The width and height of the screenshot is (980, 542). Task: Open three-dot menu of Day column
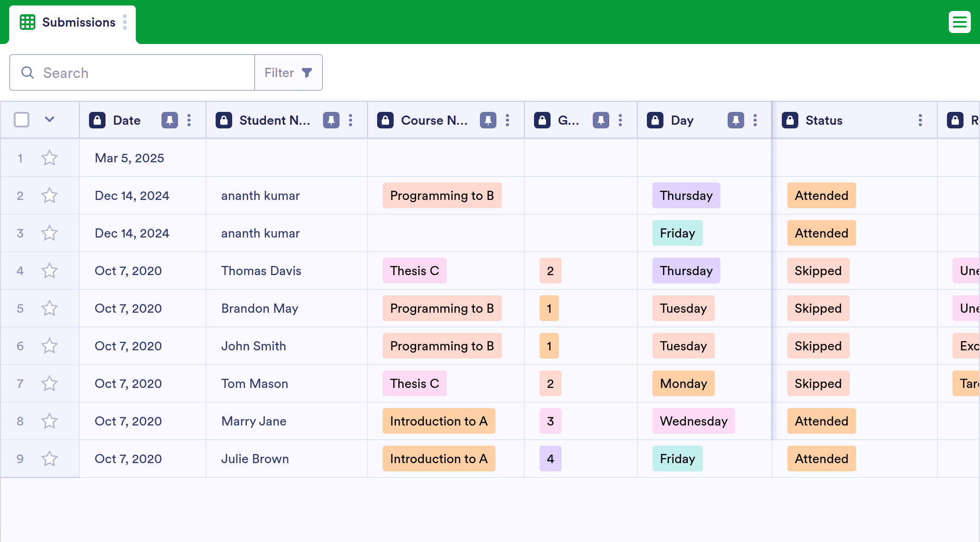pyautogui.click(x=755, y=120)
